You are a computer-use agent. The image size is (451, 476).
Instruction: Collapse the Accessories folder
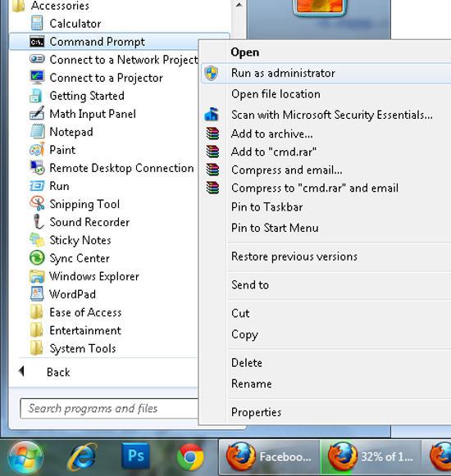coord(51,6)
